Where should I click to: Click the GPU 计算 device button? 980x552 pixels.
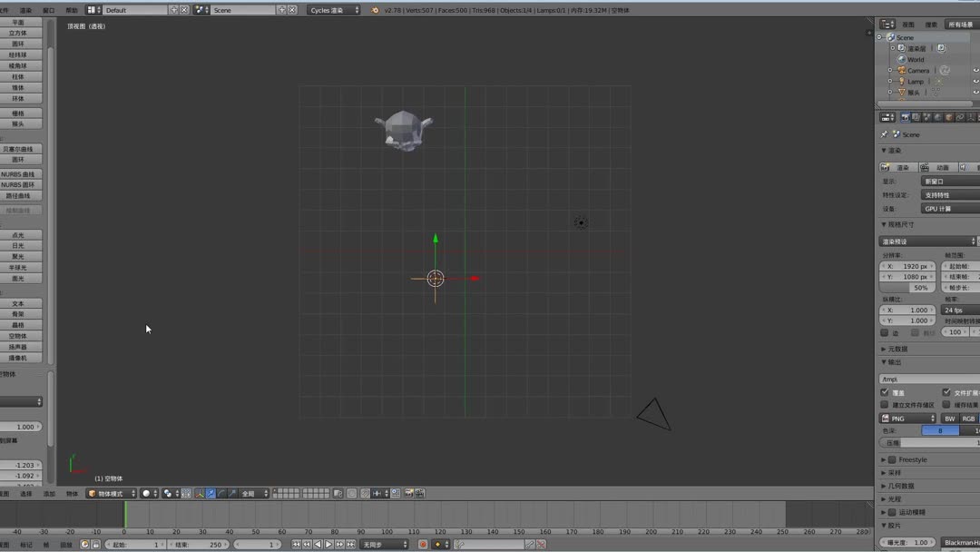(x=947, y=208)
